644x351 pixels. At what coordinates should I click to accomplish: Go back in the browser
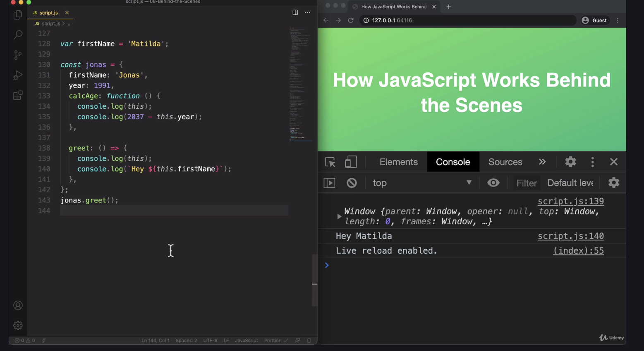pos(326,20)
